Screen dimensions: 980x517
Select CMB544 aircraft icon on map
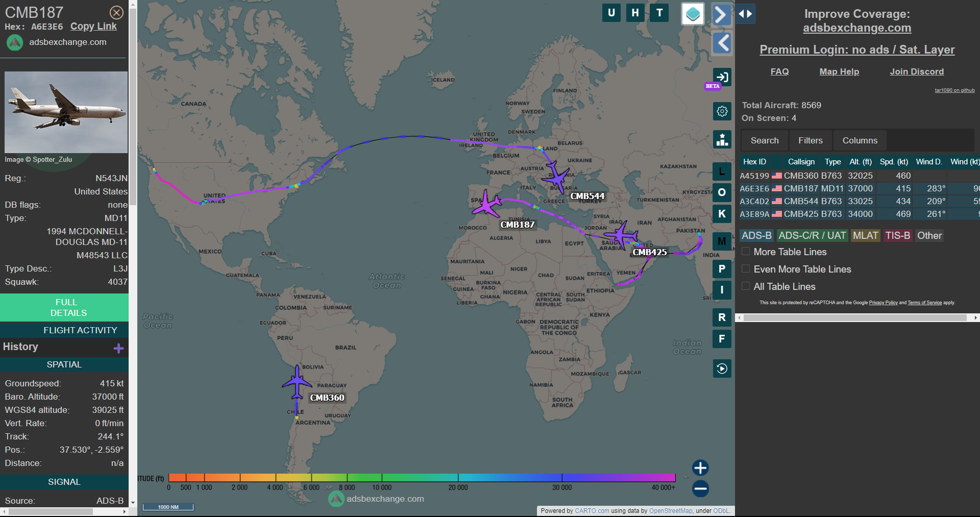coord(556,177)
